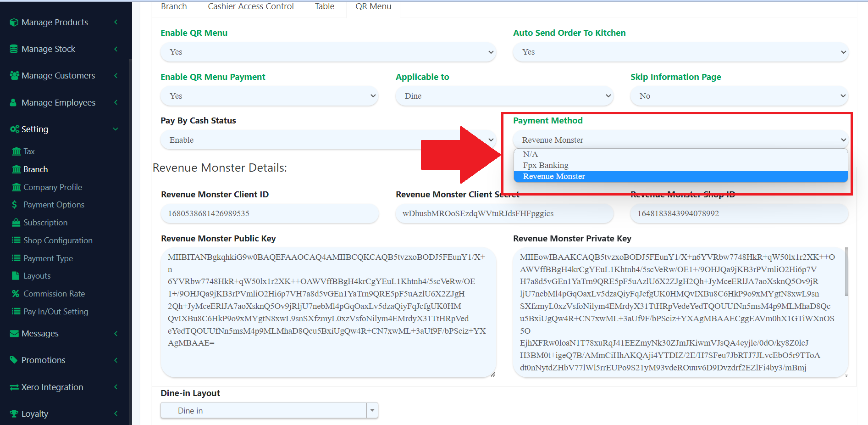Click the Commission Rate icon
The width and height of the screenshot is (868, 425).
click(15, 293)
